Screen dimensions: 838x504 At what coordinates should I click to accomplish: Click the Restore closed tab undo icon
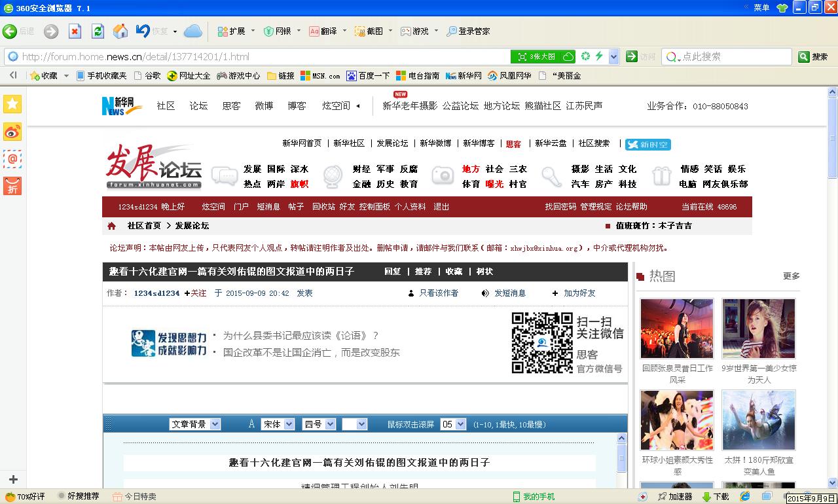coord(143,31)
